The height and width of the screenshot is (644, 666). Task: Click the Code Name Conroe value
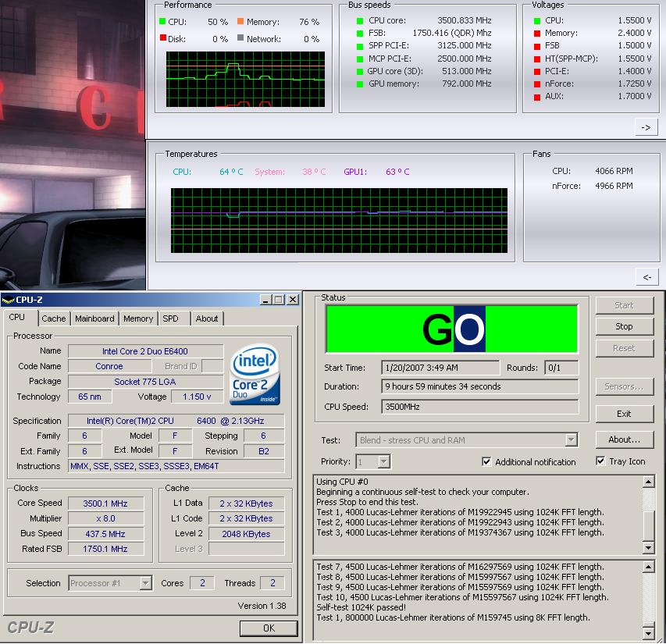109,366
